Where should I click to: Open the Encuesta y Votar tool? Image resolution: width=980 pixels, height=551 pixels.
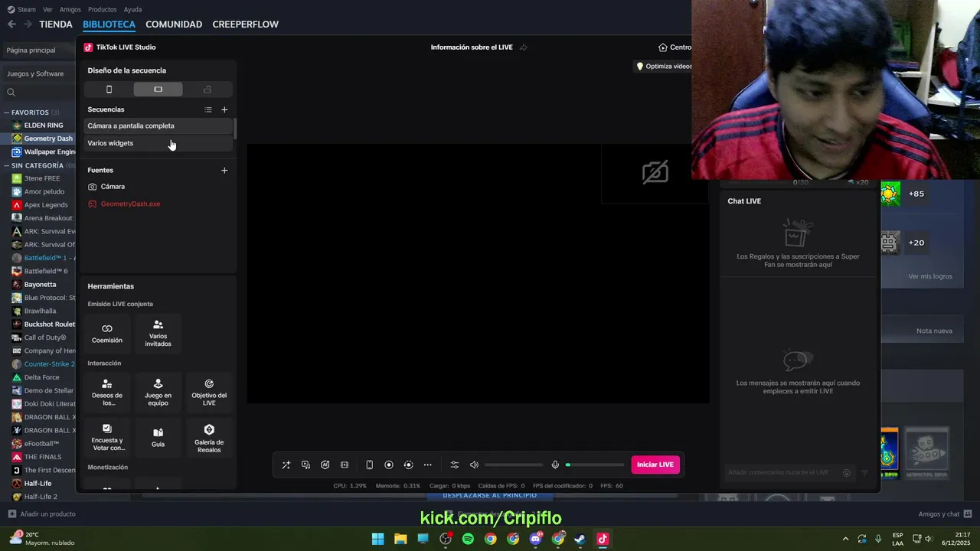(107, 437)
